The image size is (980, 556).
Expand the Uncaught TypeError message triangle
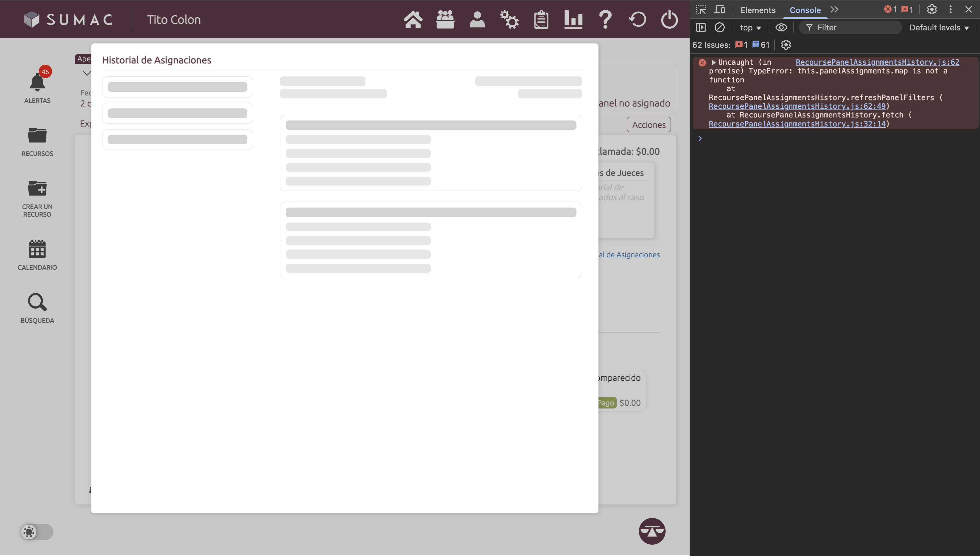click(713, 62)
